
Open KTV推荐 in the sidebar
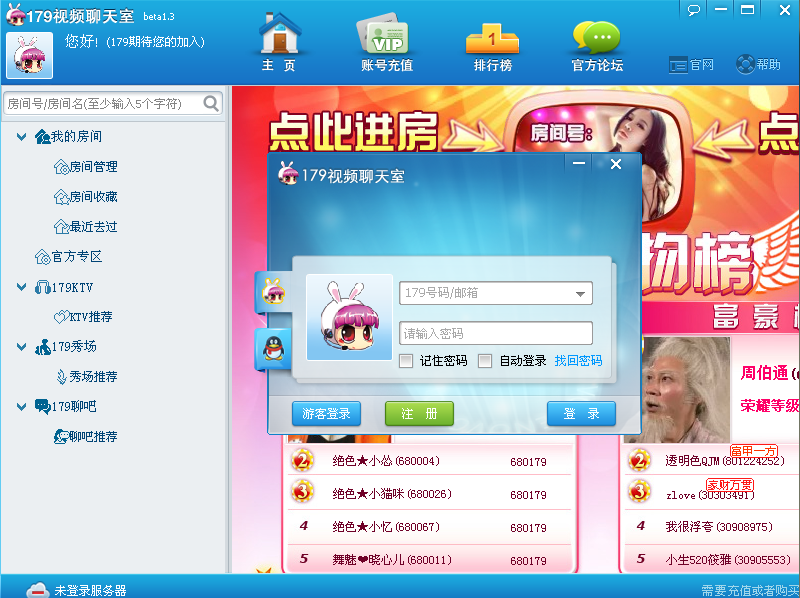(x=83, y=317)
